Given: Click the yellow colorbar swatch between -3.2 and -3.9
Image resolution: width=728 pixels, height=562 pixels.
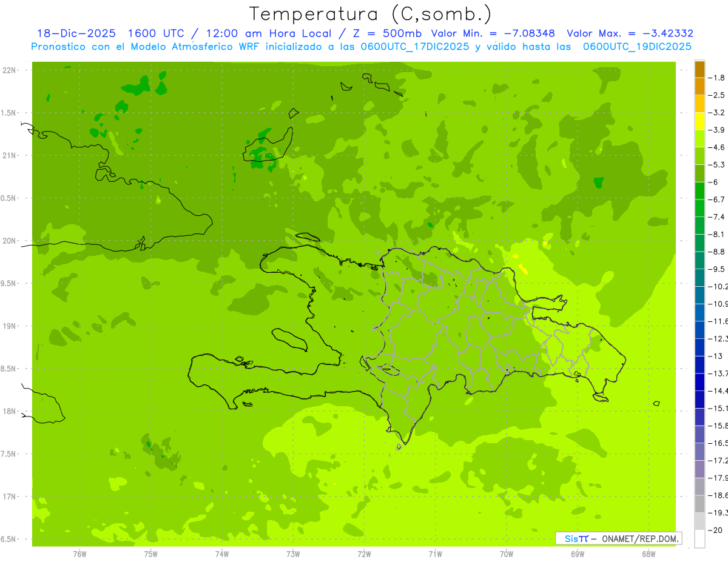Looking at the screenshot, I should coord(699,121).
